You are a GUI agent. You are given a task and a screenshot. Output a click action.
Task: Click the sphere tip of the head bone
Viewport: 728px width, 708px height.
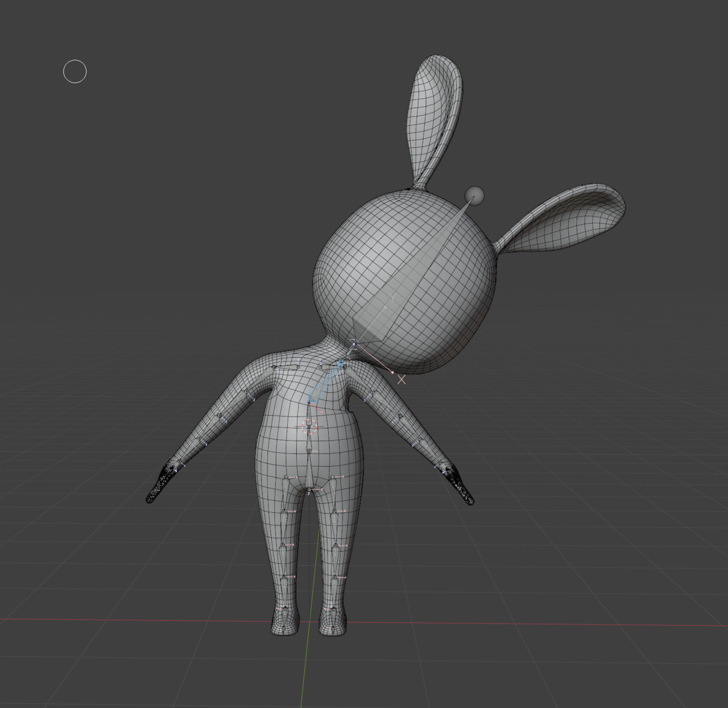point(474,196)
